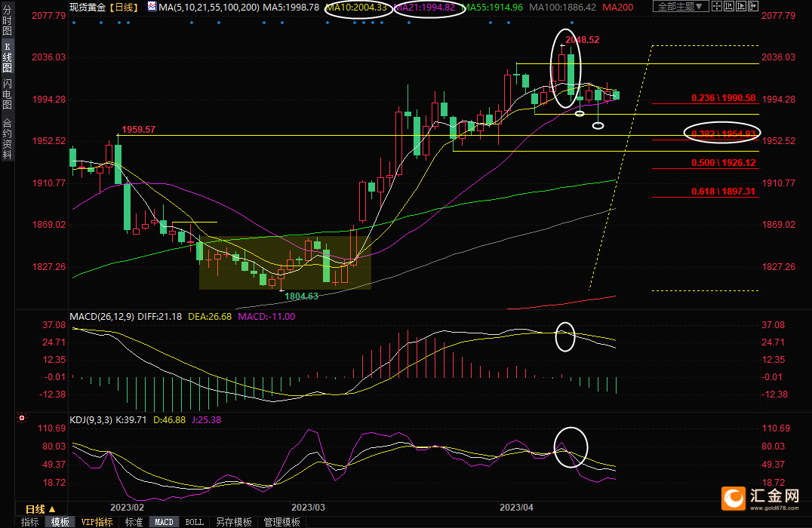The width and height of the screenshot is (812, 528).
Task: Click the KDJ(9,3,3) indicator label
Action: [91, 420]
